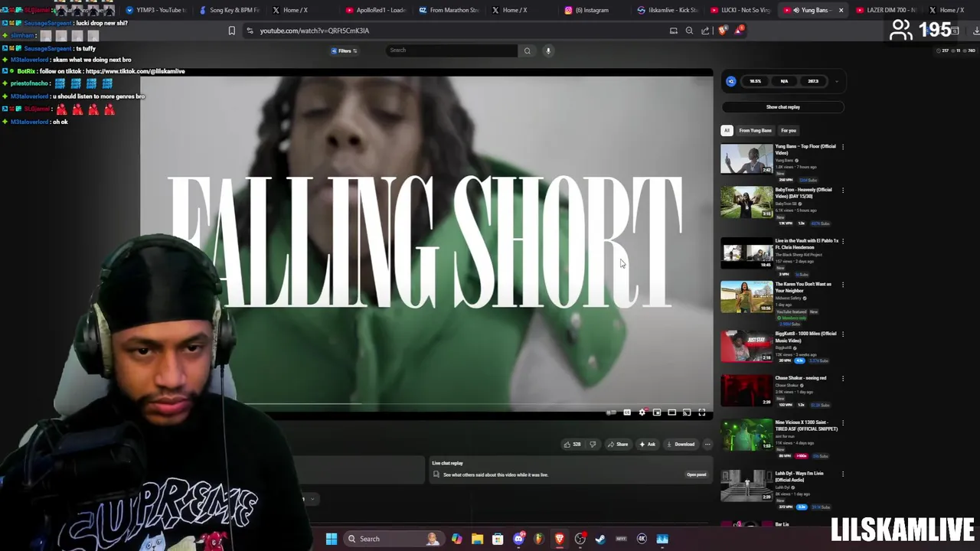Open browser zoom magnifier icon
The image size is (980, 551).
tap(689, 31)
